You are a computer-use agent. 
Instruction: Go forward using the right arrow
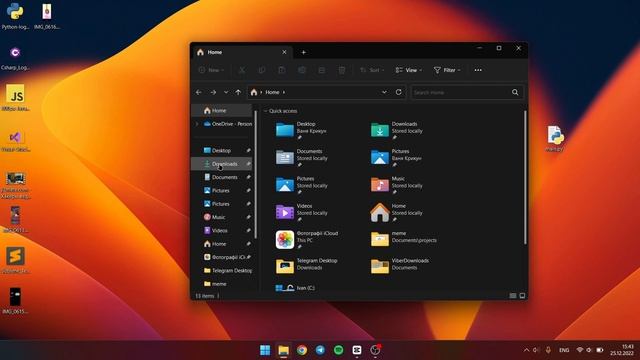[x=213, y=92]
